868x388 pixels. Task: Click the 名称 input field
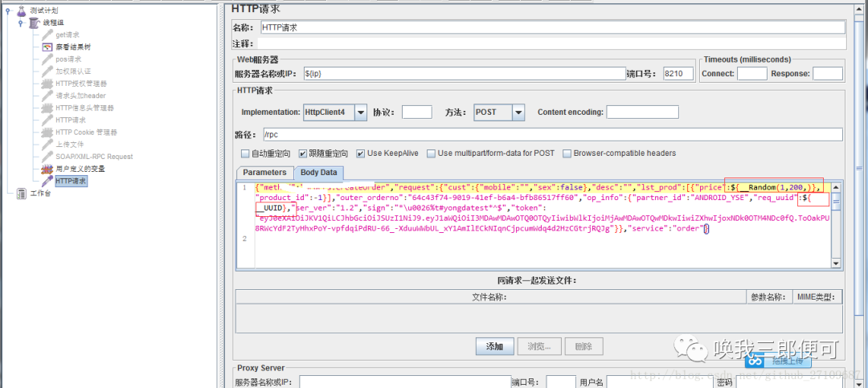(x=552, y=27)
